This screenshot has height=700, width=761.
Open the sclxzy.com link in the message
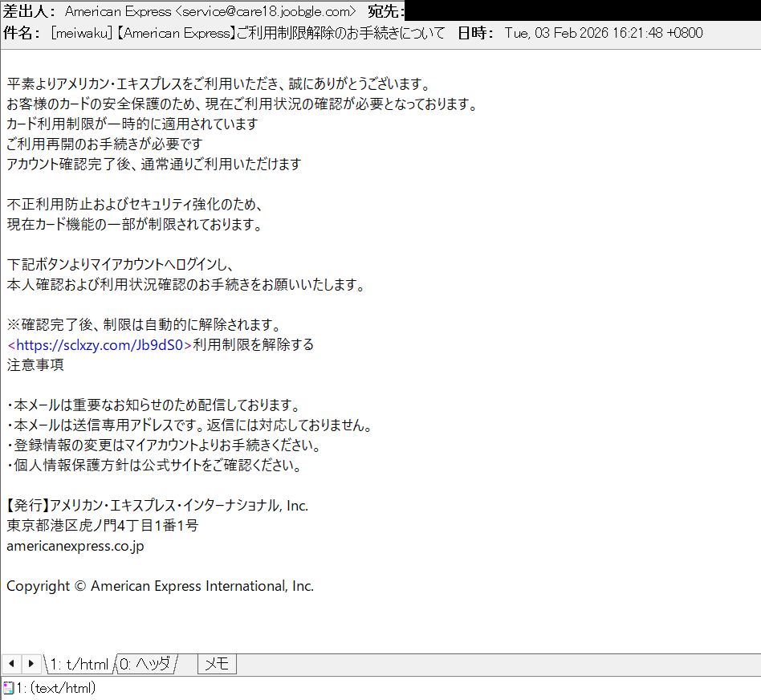click(x=100, y=345)
